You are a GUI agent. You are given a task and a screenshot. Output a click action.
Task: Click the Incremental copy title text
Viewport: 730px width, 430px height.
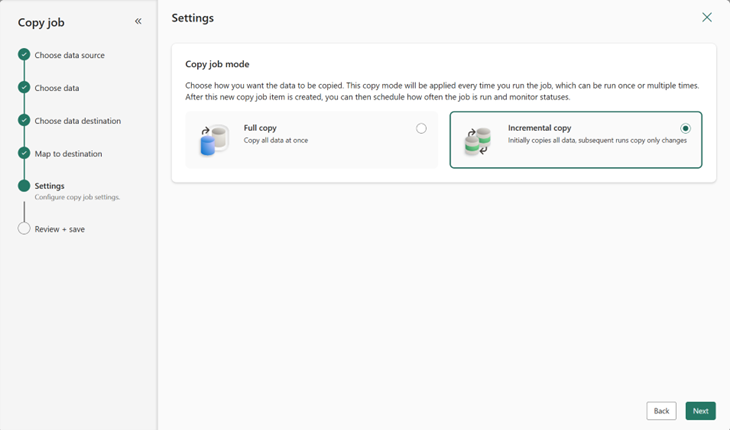[539, 128]
